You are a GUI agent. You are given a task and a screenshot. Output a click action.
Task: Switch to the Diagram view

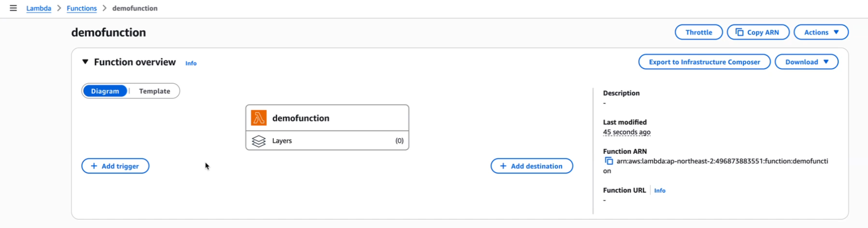pos(105,91)
